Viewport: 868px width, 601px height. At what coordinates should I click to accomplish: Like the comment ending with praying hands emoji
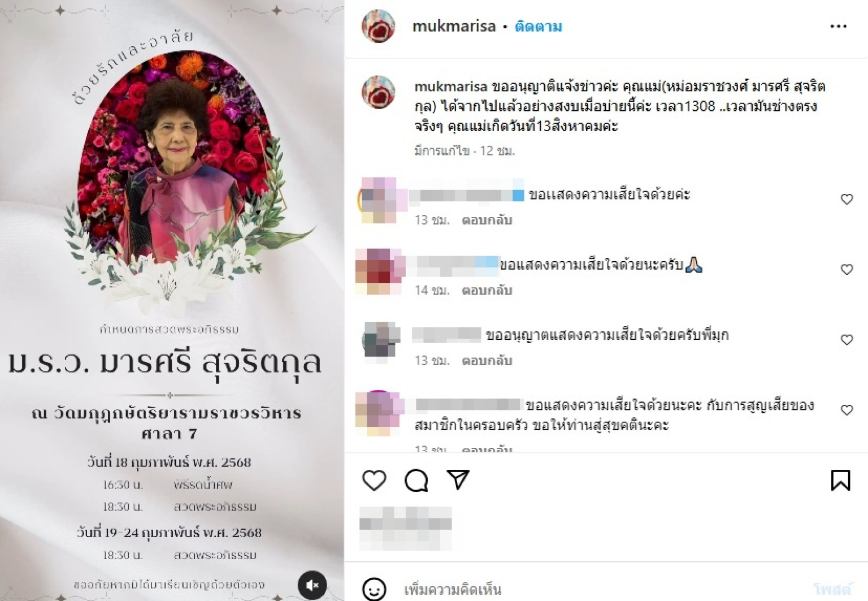(847, 269)
